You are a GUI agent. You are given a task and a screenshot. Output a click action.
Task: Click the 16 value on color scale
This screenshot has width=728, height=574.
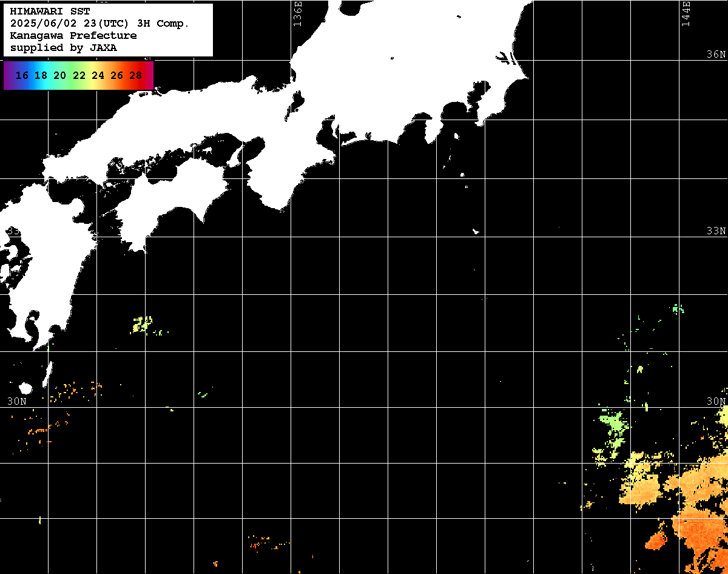click(22, 76)
